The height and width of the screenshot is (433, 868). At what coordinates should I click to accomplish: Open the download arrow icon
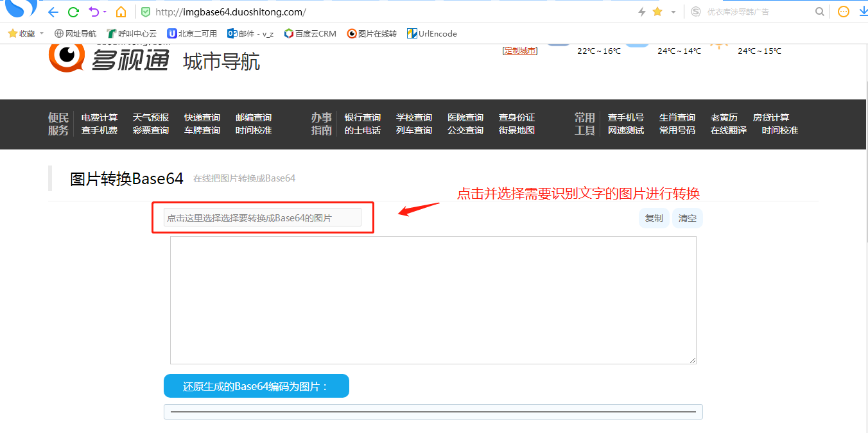pos(864,12)
